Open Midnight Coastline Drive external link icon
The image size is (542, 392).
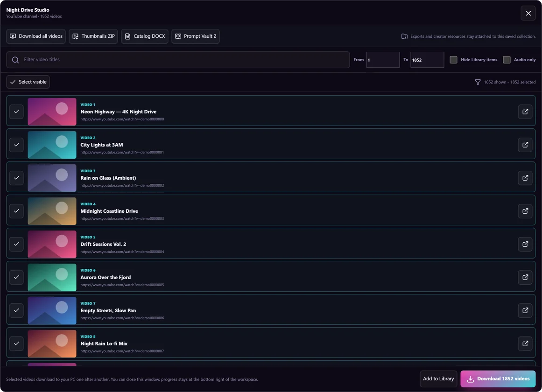pos(525,211)
